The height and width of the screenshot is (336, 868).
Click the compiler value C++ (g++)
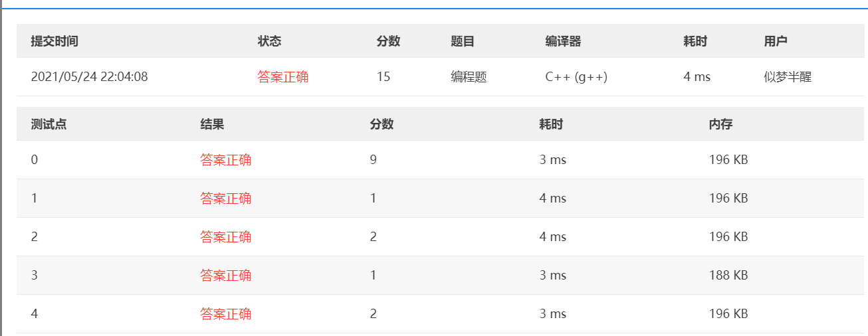pos(576,77)
